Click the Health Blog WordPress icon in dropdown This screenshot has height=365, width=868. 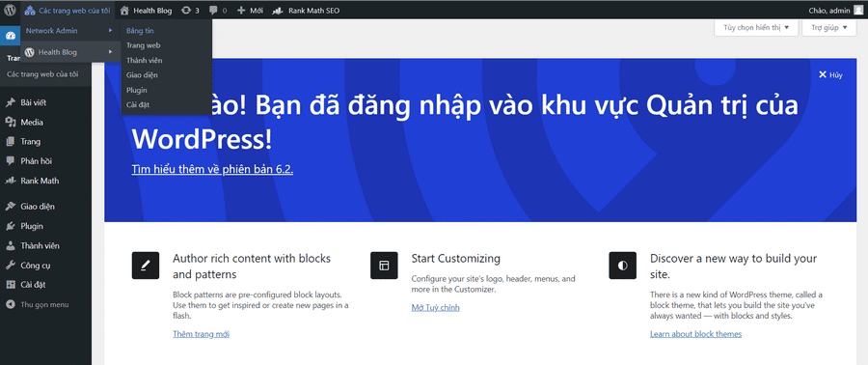[x=30, y=52]
